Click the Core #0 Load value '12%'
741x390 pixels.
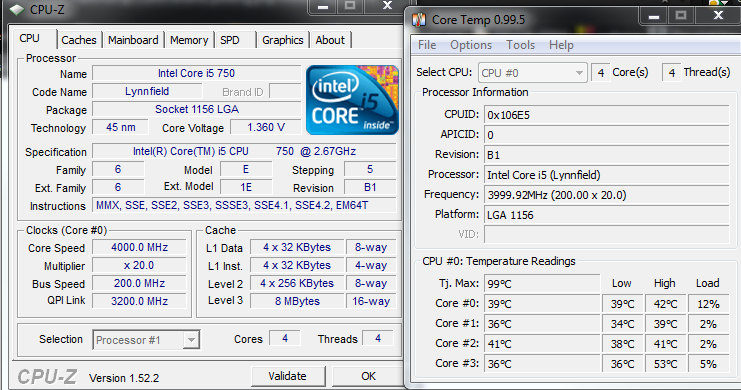pos(708,303)
